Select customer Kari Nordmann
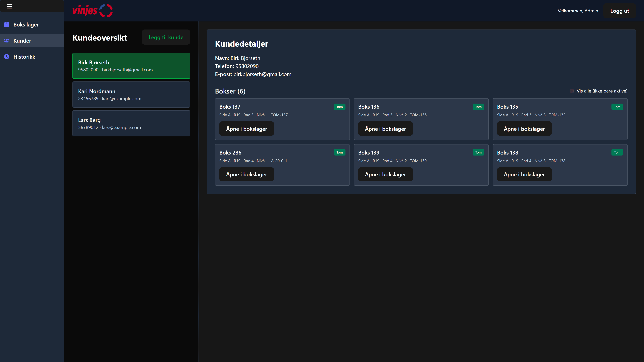 point(131,95)
